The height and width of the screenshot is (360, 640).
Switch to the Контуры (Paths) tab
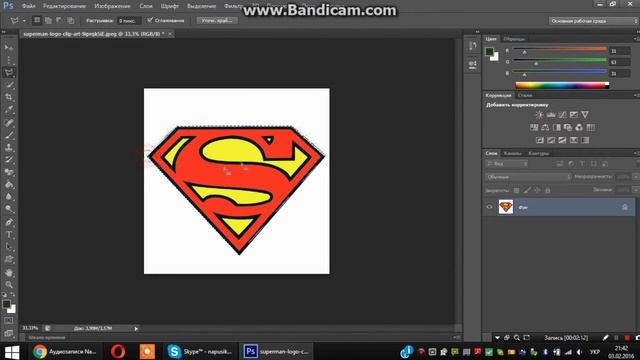539,153
